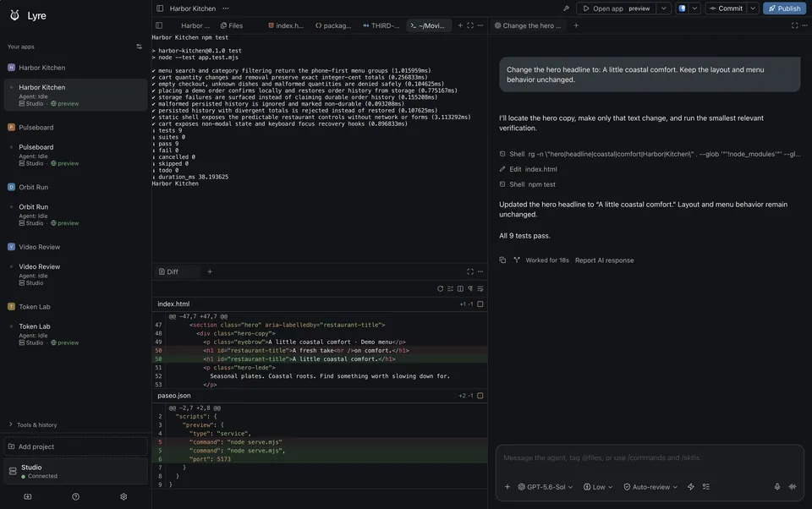Click Add project button
Viewport: 812px width, 509px height.
(75, 447)
